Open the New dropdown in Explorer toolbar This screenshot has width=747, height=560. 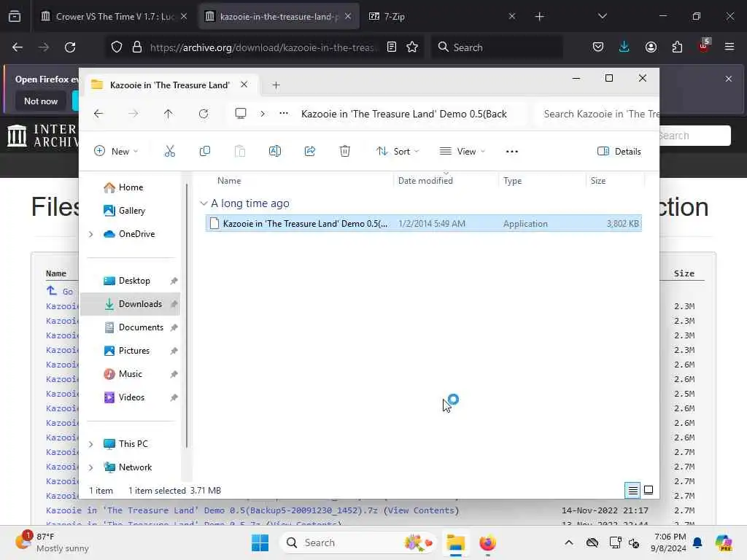[x=116, y=152]
